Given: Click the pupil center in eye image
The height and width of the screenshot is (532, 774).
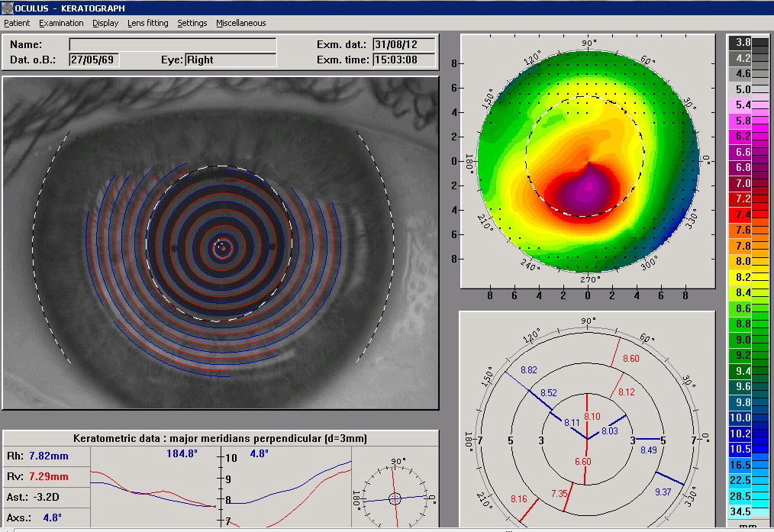Looking at the screenshot, I should [x=221, y=247].
